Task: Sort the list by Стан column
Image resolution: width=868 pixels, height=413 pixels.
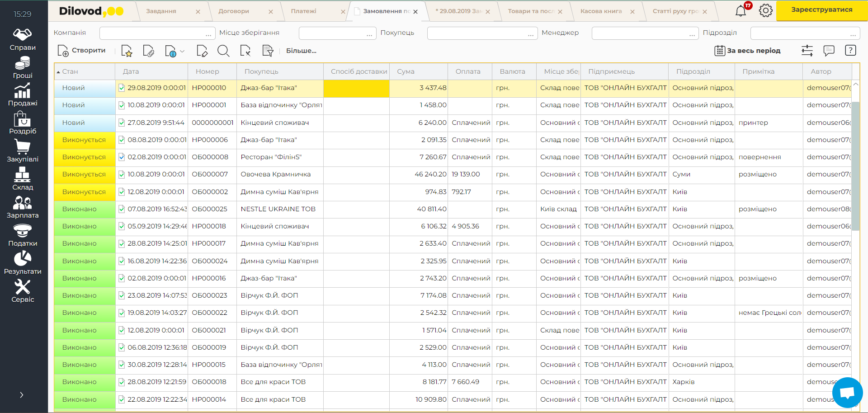Action: (x=85, y=71)
